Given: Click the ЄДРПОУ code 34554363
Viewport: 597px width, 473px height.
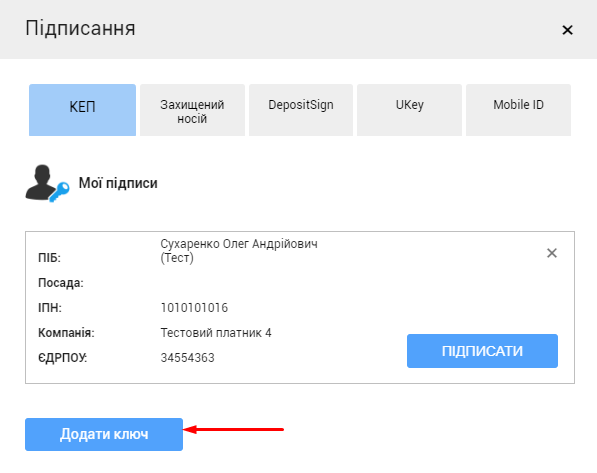Looking at the screenshot, I should pyautogui.click(x=187, y=358).
